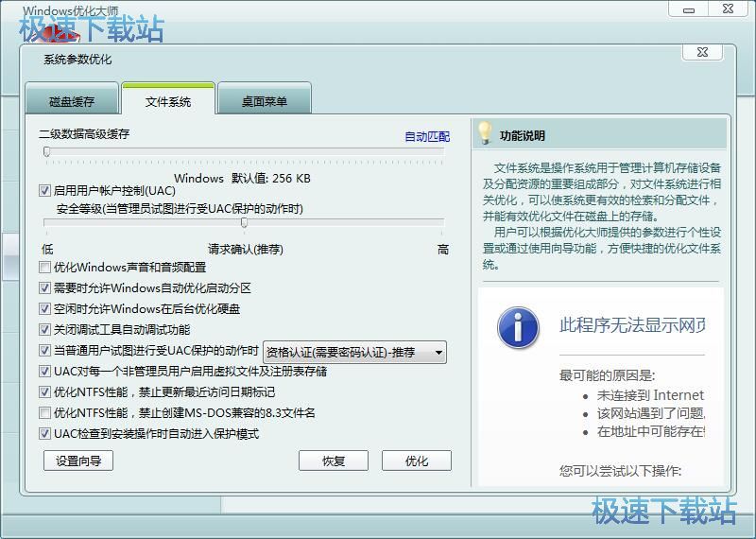756x539 pixels.
Task: Click the UAC 安全等级 slider thumb
Action: tap(245, 222)
